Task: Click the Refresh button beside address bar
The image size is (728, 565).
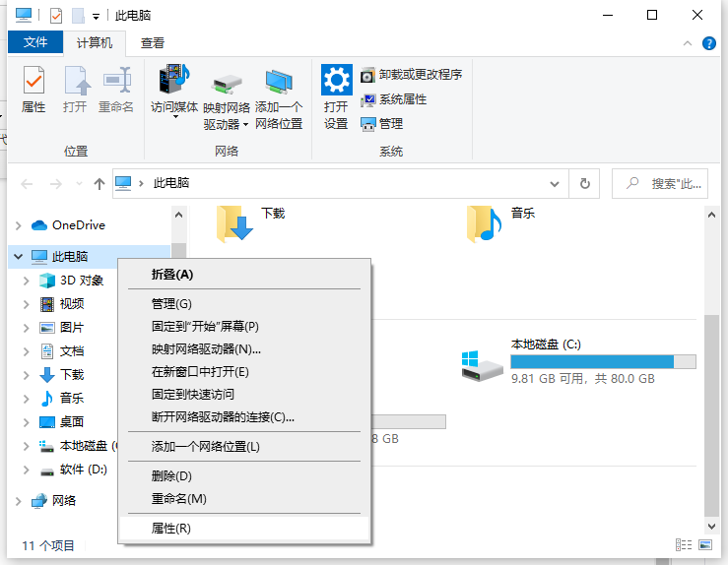Action: coord(584,184)
